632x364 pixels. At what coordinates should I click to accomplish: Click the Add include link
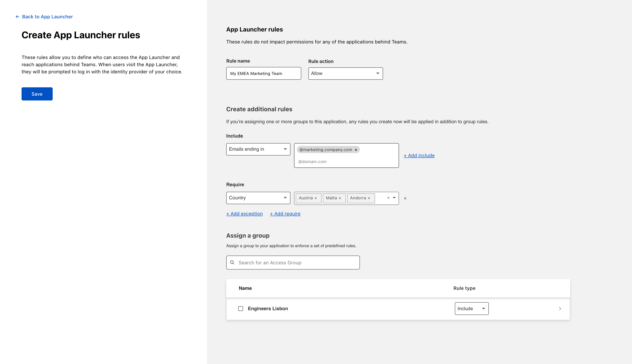tap(419, 155)
